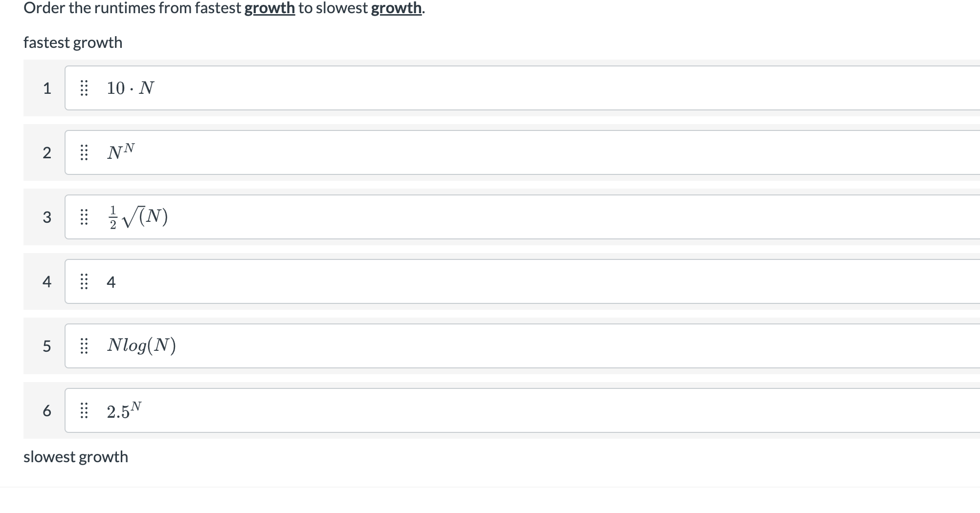Click the row number 1 label

tap(47, 88)
